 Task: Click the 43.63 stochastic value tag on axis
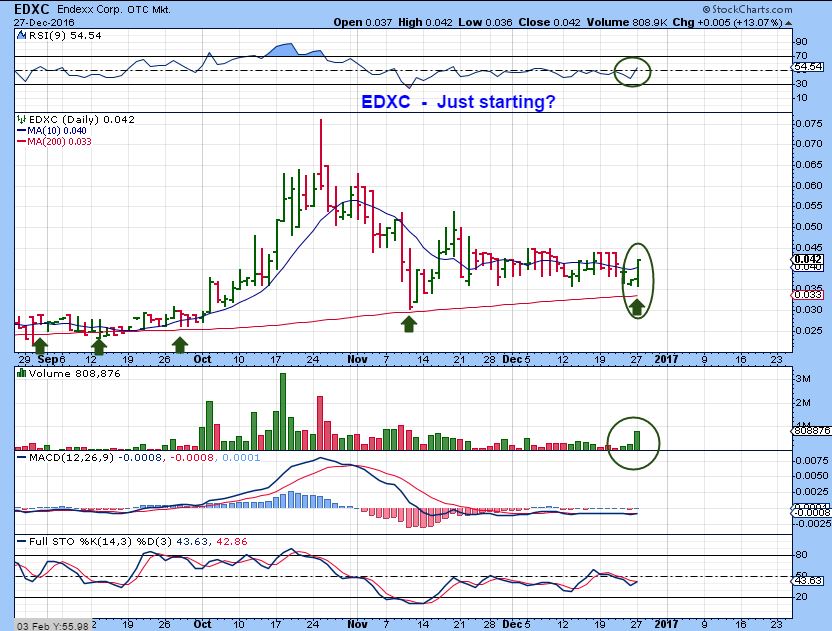tap(809, 581)
